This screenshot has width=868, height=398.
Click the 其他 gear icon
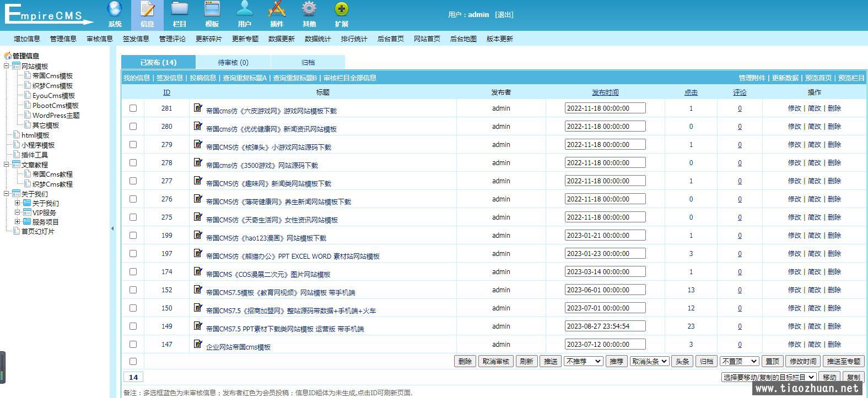[309, 9]
